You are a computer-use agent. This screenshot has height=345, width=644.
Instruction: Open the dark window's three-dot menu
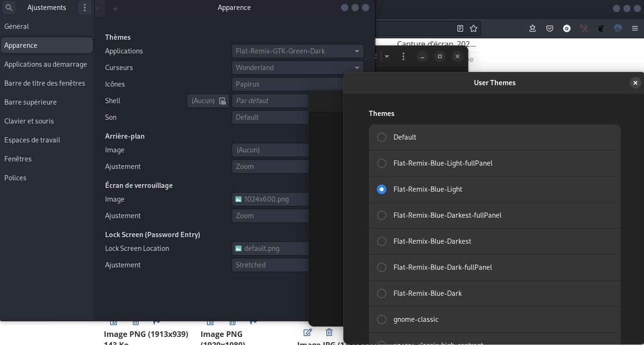click(x=403, y=56)
